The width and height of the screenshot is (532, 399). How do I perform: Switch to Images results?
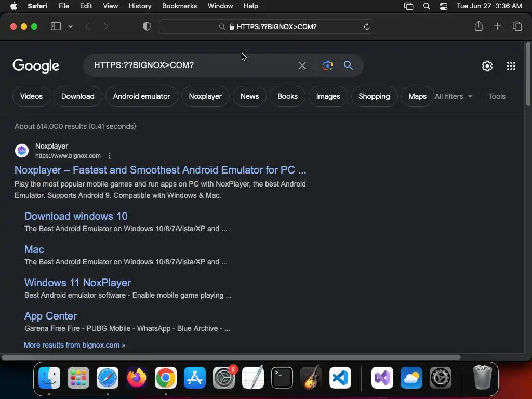coord(328,96)
